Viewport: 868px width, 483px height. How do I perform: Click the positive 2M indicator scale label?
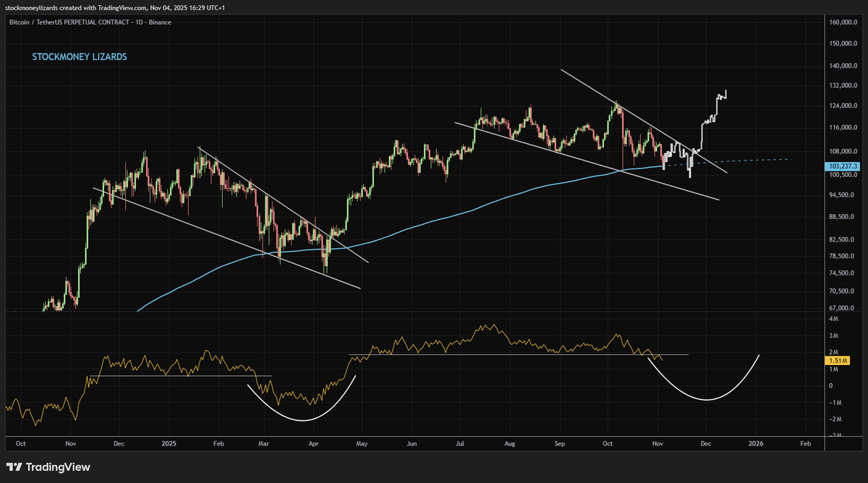(x=834, y=352)
